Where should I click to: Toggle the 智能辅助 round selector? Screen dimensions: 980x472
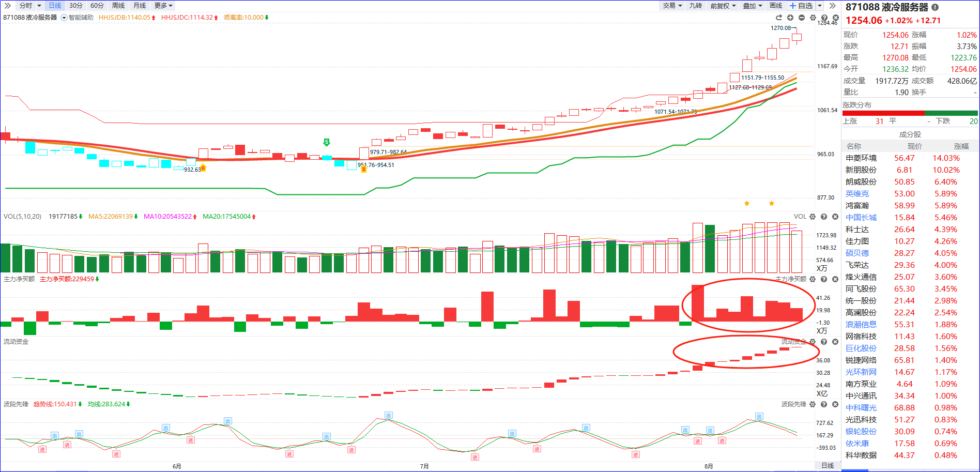tap(64, 18)
